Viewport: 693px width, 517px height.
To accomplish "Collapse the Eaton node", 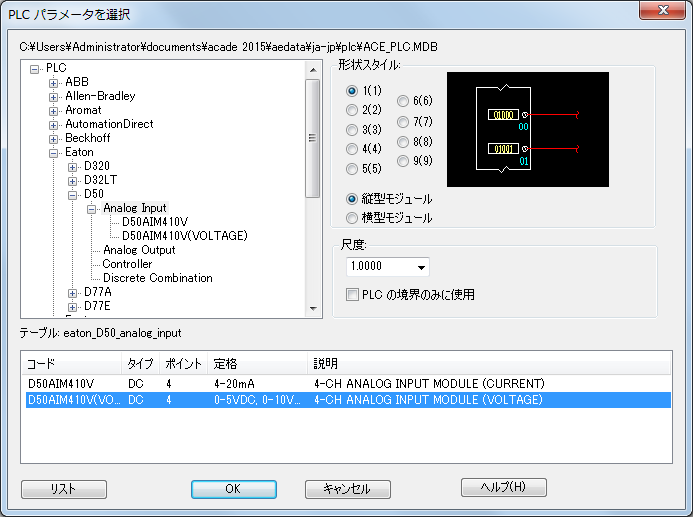I will [x=53, y=153].
